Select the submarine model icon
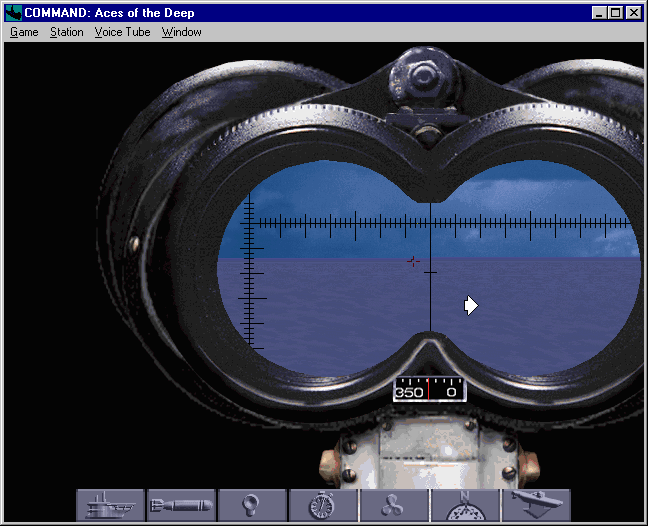This screenshot has width=648, height=526. (536, 505)
